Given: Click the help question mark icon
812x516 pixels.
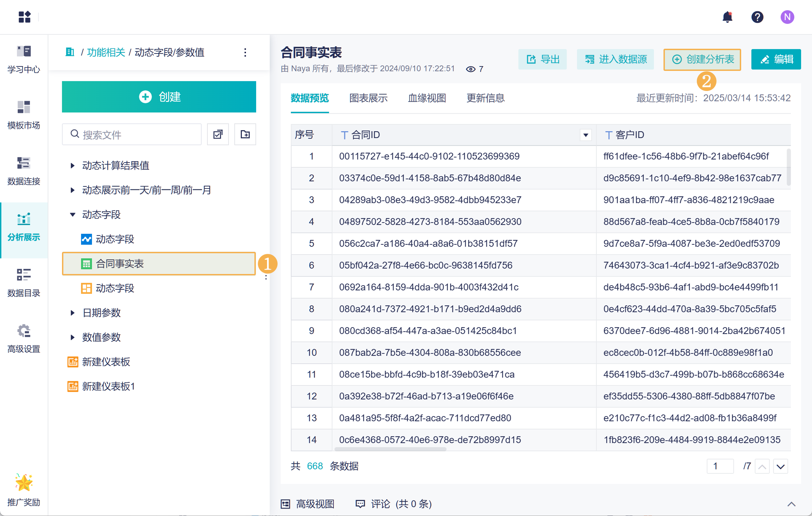Looking at the screenshot, I should coord(757,17).
